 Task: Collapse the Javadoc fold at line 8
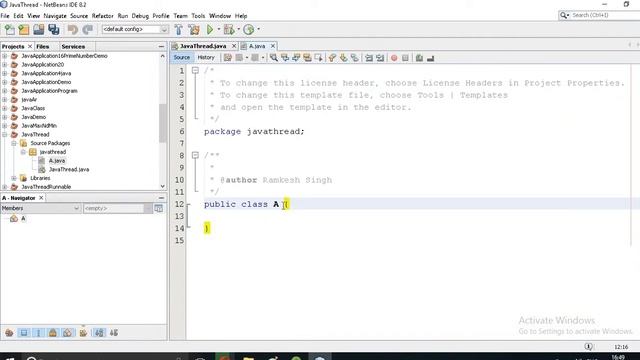(195, 155)
